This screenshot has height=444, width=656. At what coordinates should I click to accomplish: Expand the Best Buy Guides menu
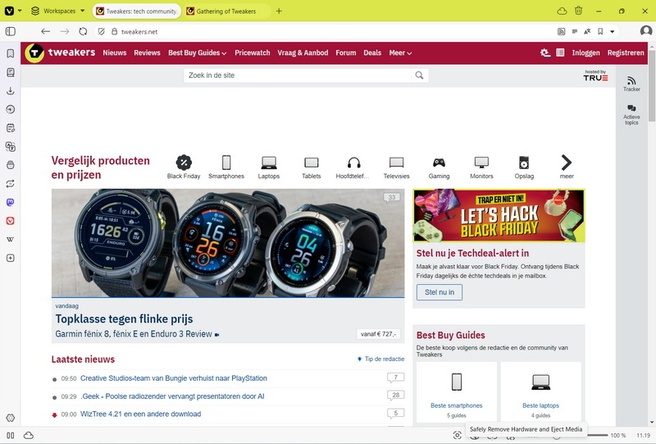click(x=197, y=53)
